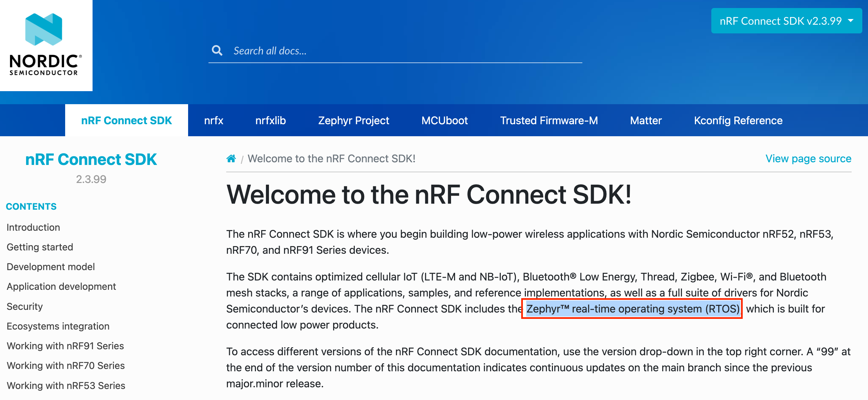The height and width of the screenshot is (400, 868).
Task: Select Development model sidebar entry
Action: click(x=50, y=267)
